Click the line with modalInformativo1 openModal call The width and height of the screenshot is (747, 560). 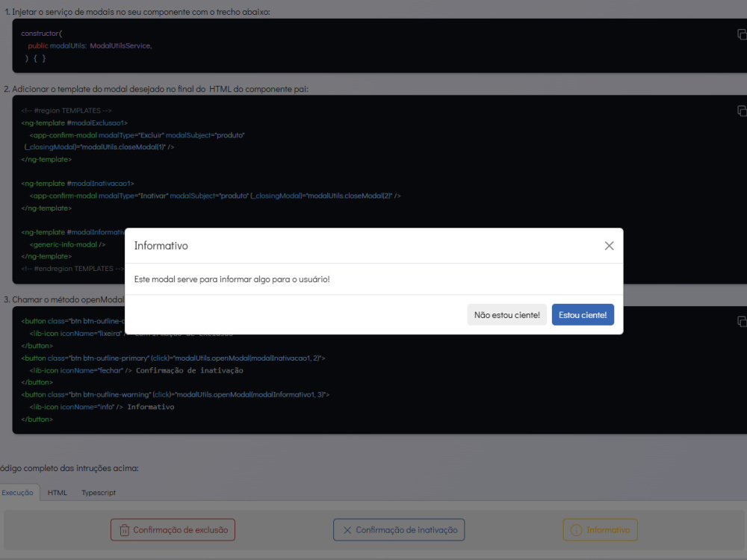[176, 394]
